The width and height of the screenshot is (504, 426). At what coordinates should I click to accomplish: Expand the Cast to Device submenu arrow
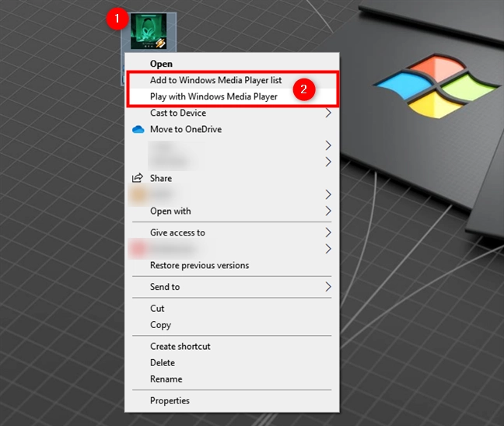328,113
